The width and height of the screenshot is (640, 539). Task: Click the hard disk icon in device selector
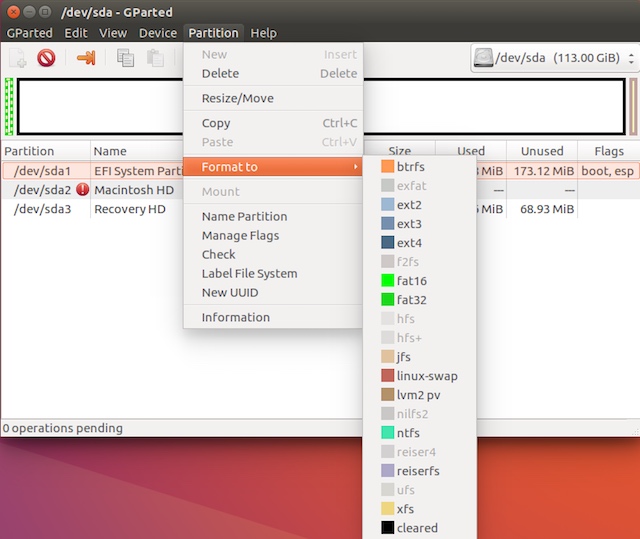[x=483, y=58]
